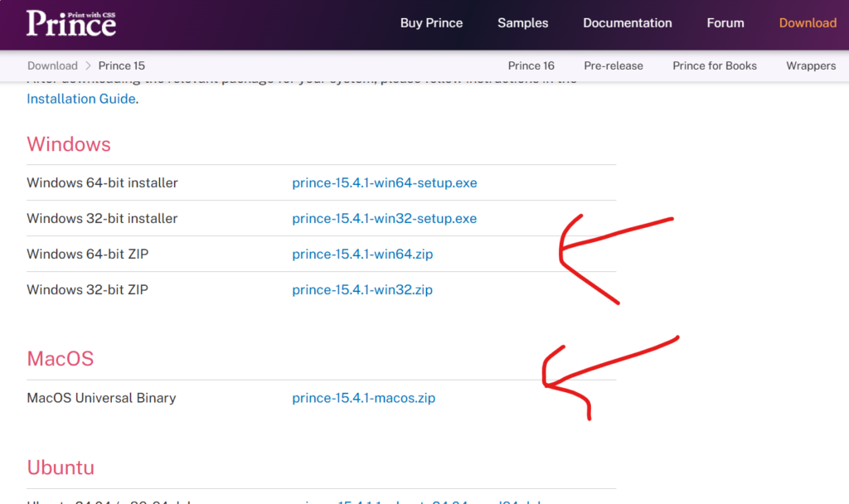Click the Prince logo in header
The image size is (849, 504).
pyautogui.click(x=70, y=23)
